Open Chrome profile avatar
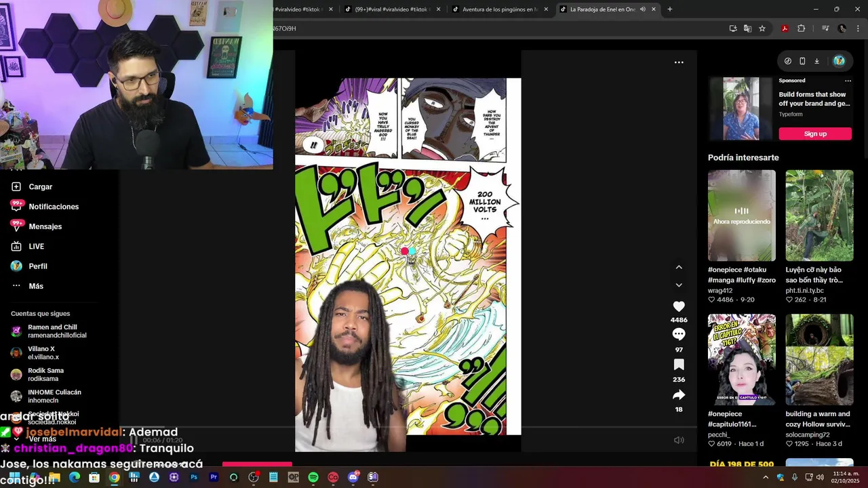The height and width of the screenshot is (488, 868). [x=842, y=28]
